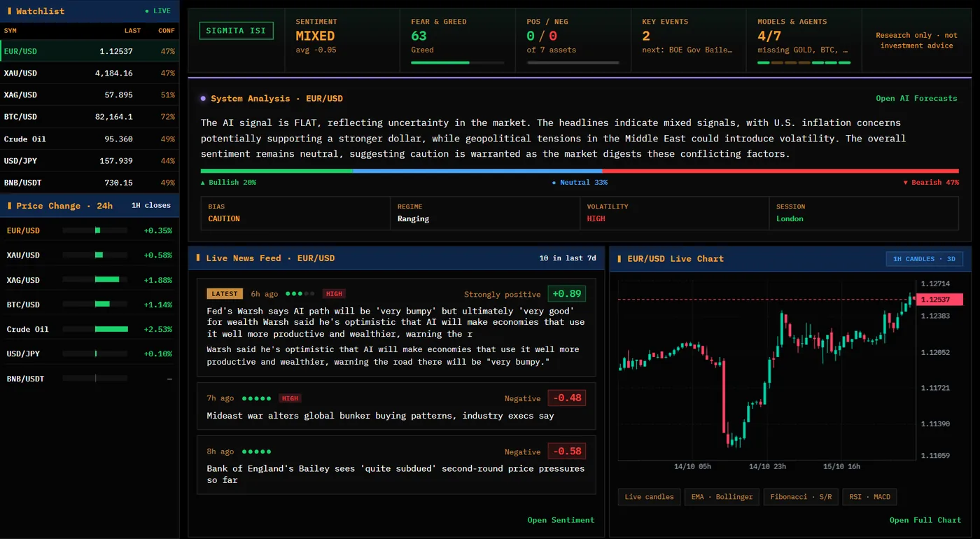Click the 1H CANDLES · 3D button
The width and height of the screenshot is (980, 539).
(x=924, y=259)
